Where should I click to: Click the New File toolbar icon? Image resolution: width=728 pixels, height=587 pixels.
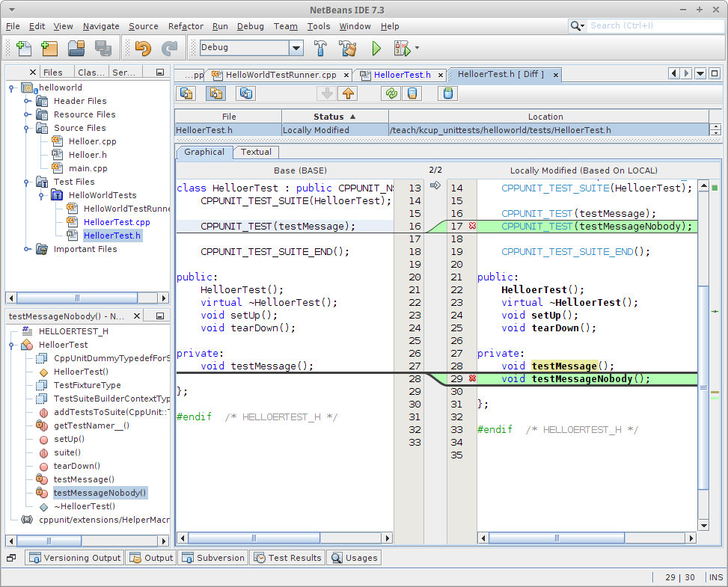click(x=23, y=49)
